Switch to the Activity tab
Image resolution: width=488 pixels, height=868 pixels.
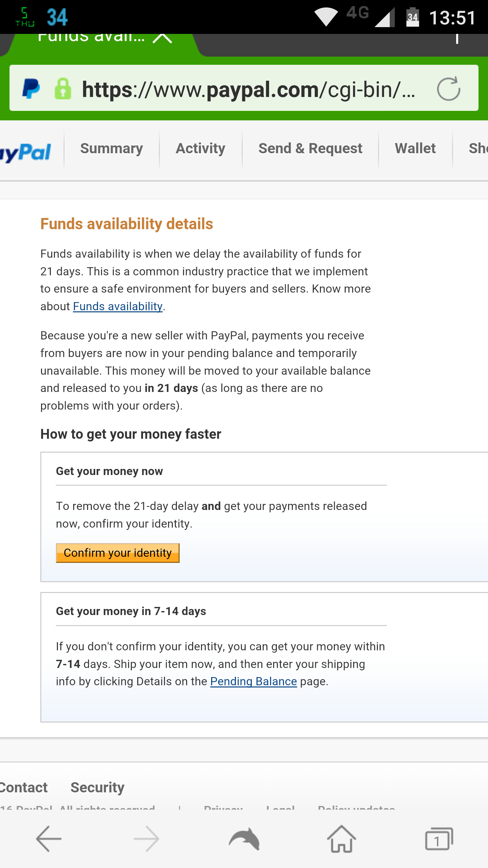(x=201, y=149)
